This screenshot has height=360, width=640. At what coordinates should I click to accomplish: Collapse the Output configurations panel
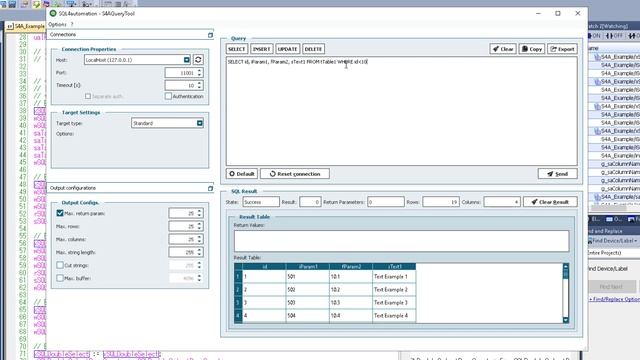[210, 188]
